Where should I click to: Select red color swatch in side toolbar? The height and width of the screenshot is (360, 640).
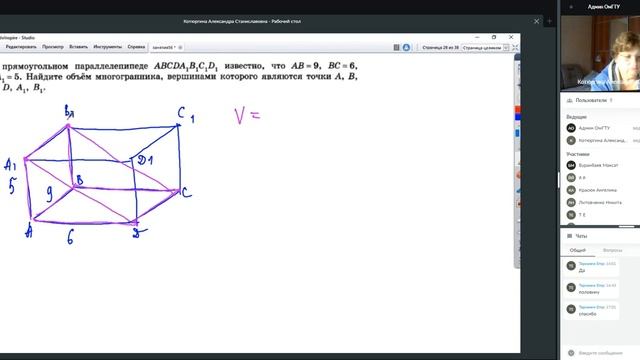[518, 109]
